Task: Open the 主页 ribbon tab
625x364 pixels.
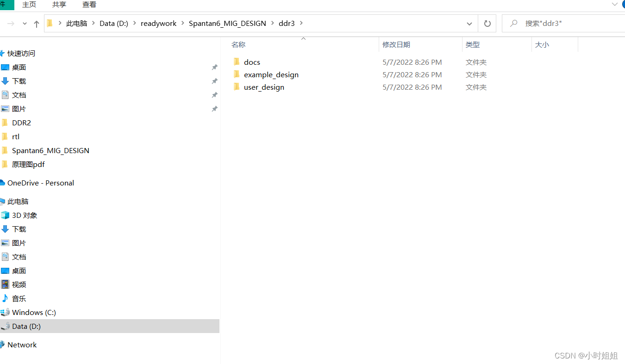Action: [x=29, y=5]
